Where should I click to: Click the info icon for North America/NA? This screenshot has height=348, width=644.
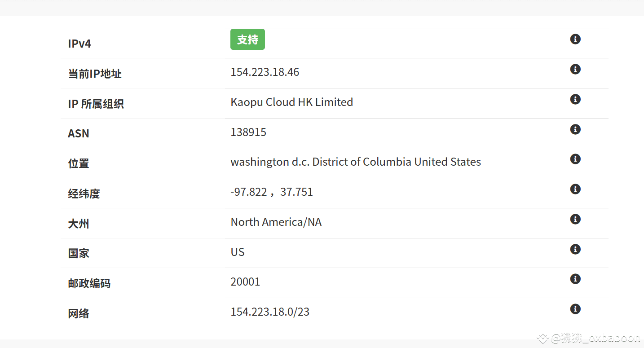pyautogui.click(x=575, y=219)
